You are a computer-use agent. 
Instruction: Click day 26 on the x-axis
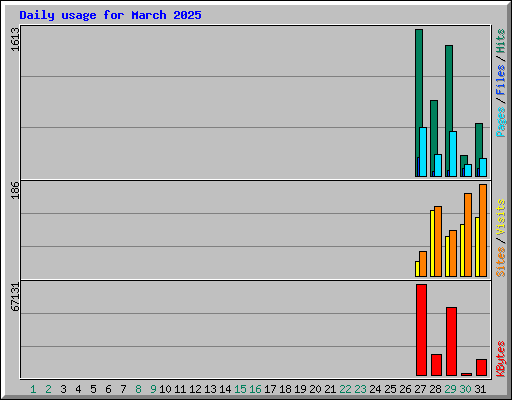(405, 389)
